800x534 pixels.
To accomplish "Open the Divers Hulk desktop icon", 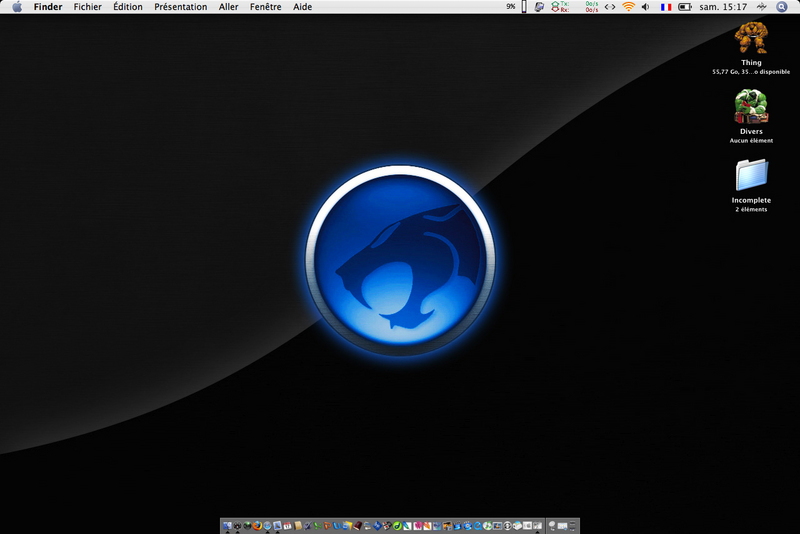I will [x=751, y=106].
